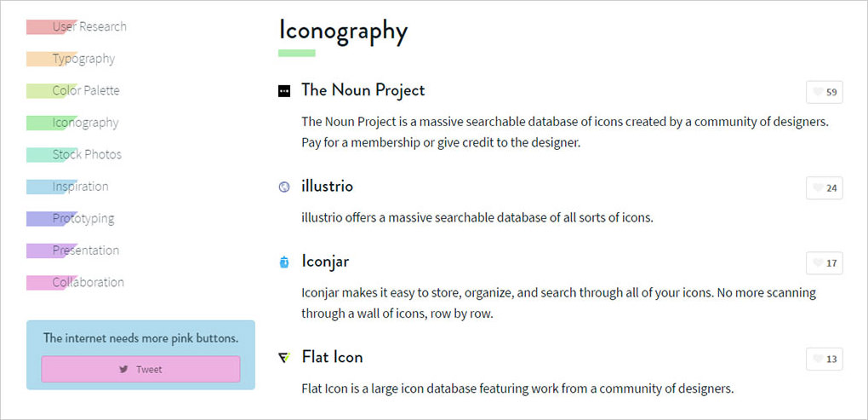The width and height of the screenshot is (868, 420).
Task: Select Inspiration from sidebar list
Action: point(80,187)
